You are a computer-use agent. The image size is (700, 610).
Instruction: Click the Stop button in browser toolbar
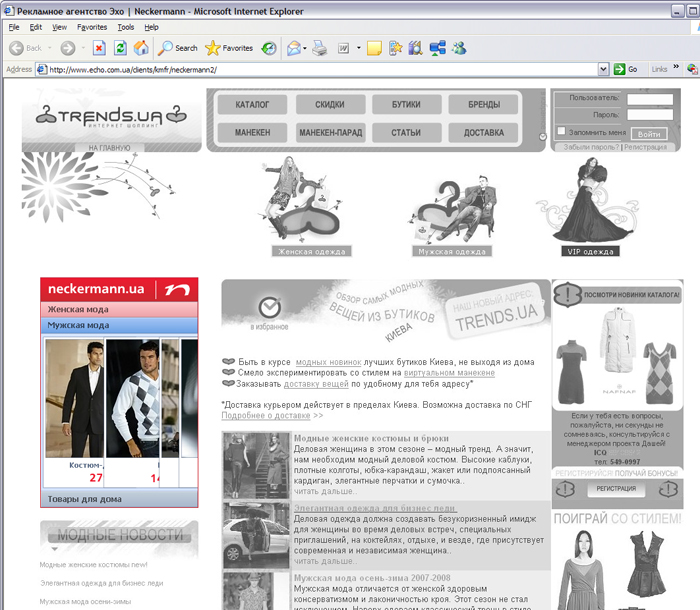click(x=99, y=48)
